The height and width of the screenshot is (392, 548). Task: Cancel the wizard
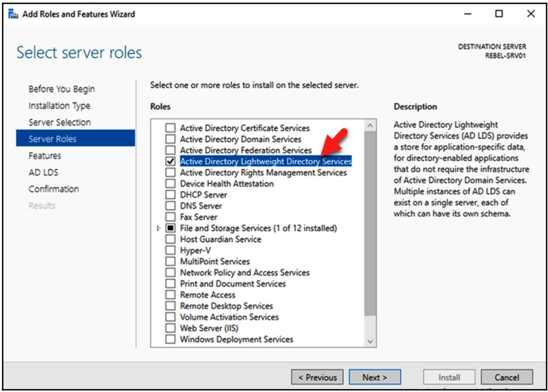507,377
